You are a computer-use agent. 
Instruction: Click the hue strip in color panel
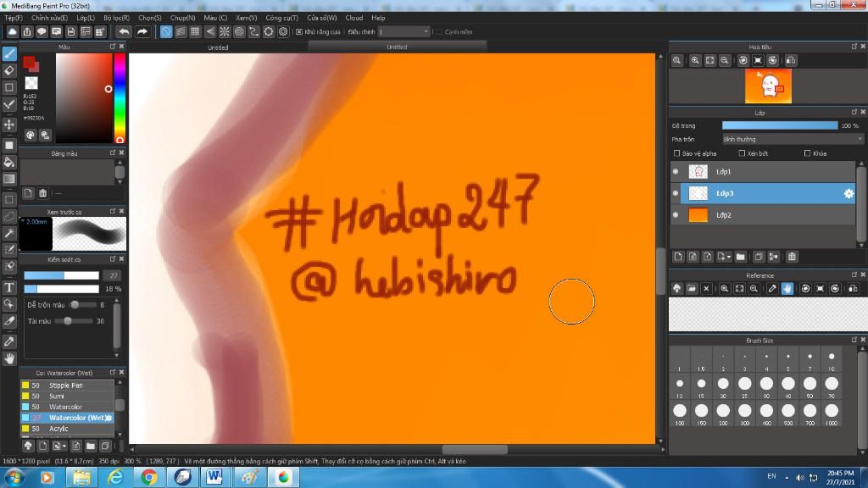coord(120,98)
